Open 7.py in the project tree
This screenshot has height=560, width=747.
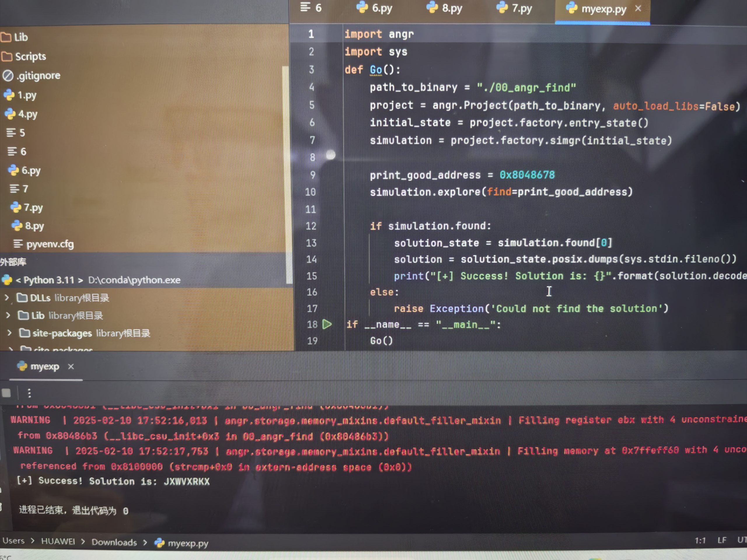[x=27, y=207]
